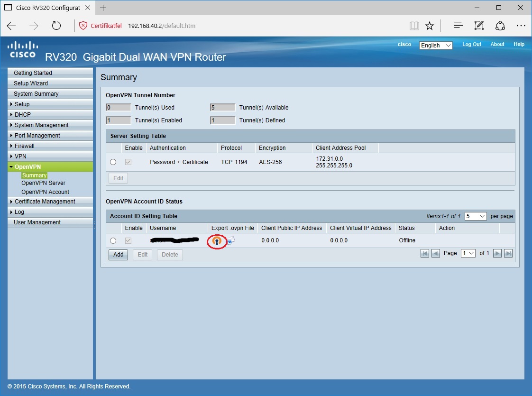The image size is (532, 396).
Task: Open System Summary page
Action: tap(50, 94)
